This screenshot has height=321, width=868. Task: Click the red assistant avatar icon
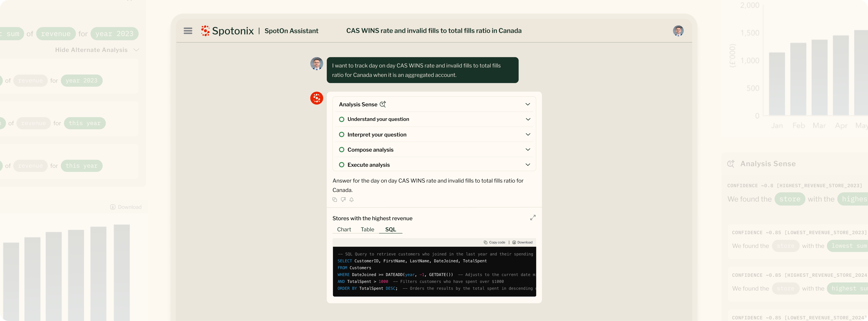(x=316, y=98)
